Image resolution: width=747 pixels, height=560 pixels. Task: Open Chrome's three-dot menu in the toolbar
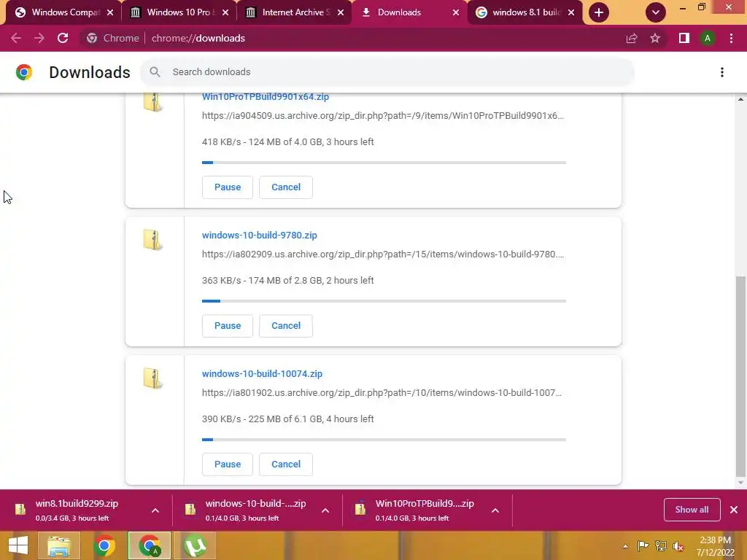tap(731, 38)
